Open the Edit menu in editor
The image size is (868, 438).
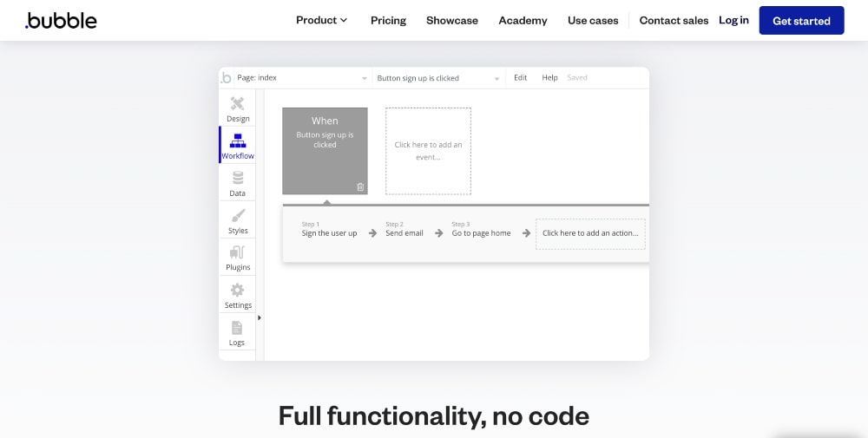coord(520,78)
